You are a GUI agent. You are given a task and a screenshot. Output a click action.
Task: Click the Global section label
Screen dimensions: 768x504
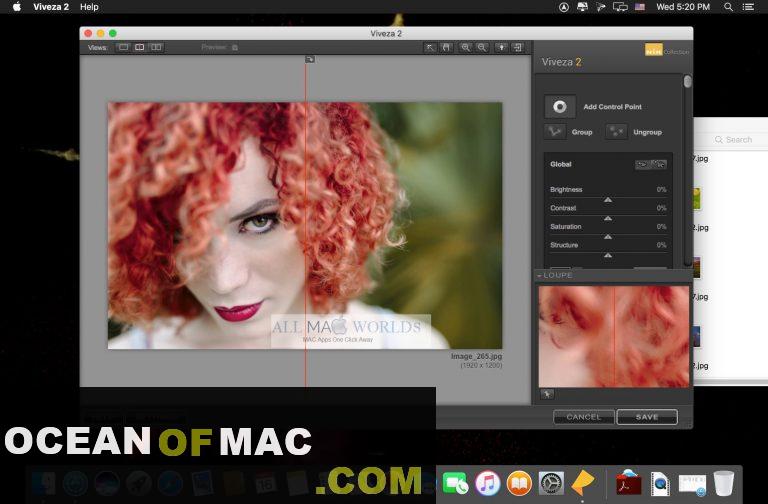pos(560,165)
